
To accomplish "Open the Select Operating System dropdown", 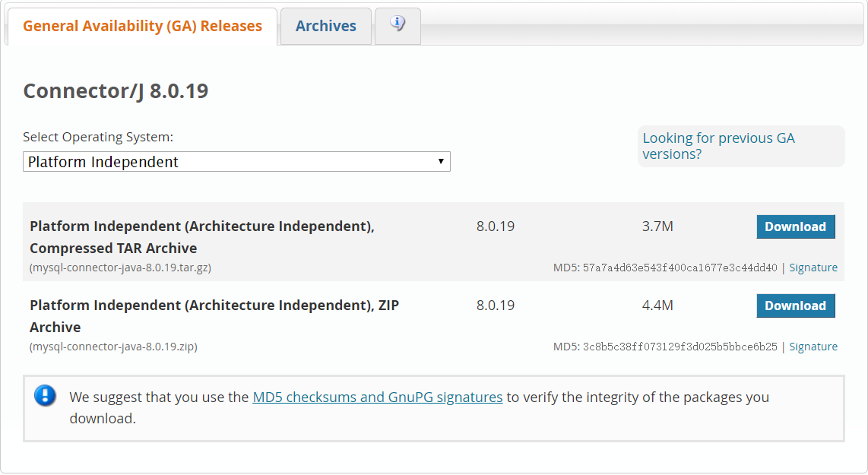I will click(236, 162).
